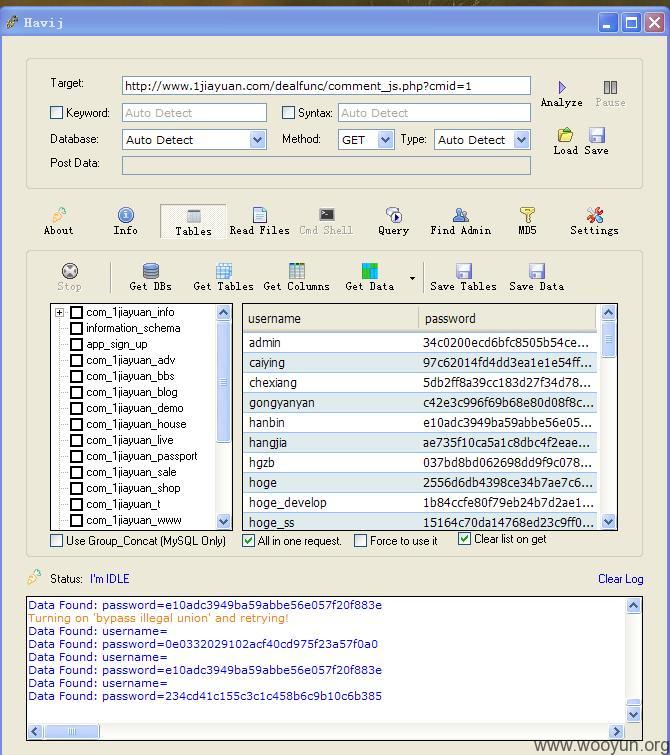Select com_1jiayuan_bbs in the tree
Image resolution: width=670 pixels, height=755 pixels.
tap(130, 376)
